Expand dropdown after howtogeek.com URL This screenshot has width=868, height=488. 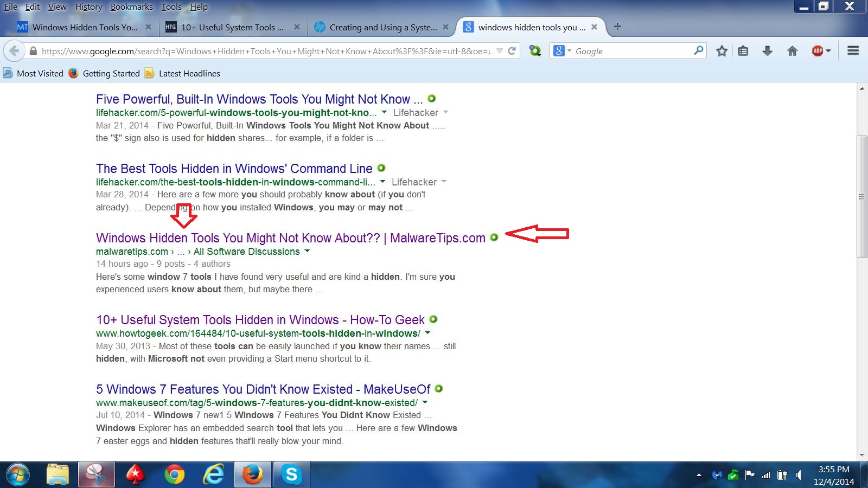tap(427, 333)
